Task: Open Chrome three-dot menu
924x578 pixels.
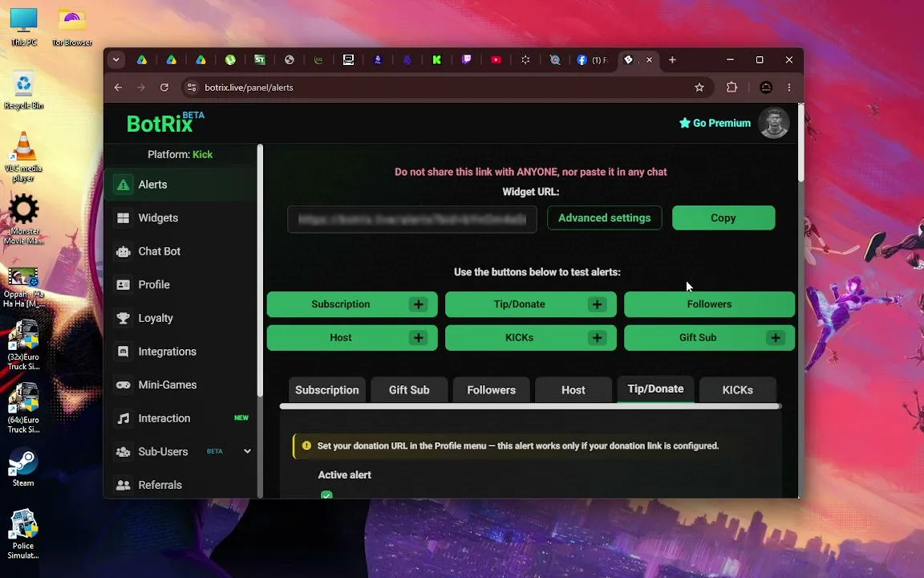Action: point(789,88)
